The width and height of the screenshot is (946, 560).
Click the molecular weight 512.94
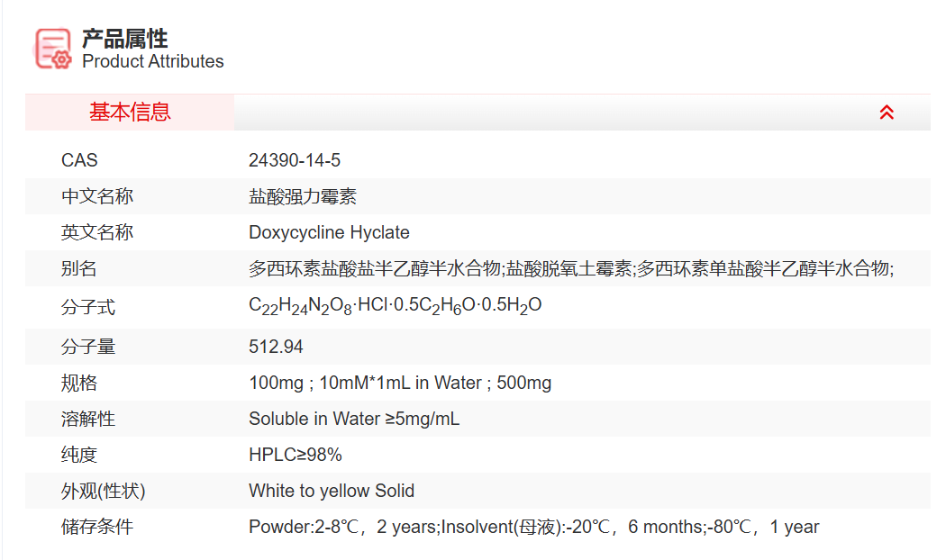tap(276, 347)
